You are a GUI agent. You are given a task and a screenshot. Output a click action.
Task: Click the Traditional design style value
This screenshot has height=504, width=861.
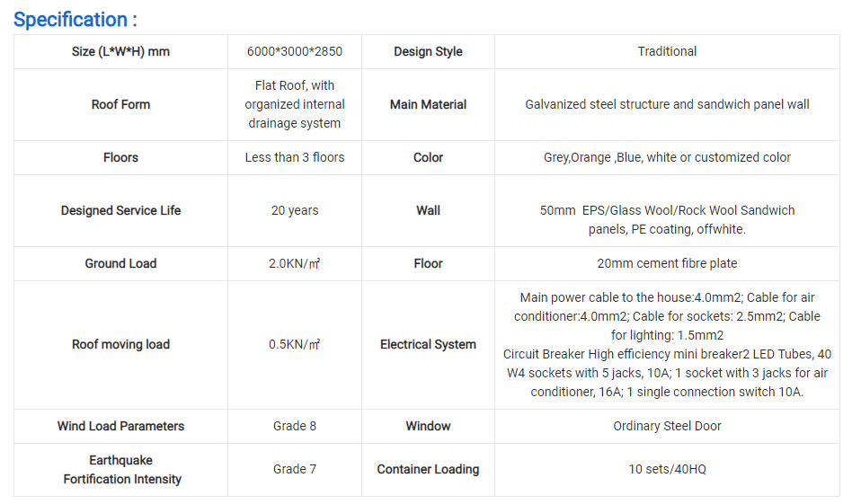pos(667,52)
